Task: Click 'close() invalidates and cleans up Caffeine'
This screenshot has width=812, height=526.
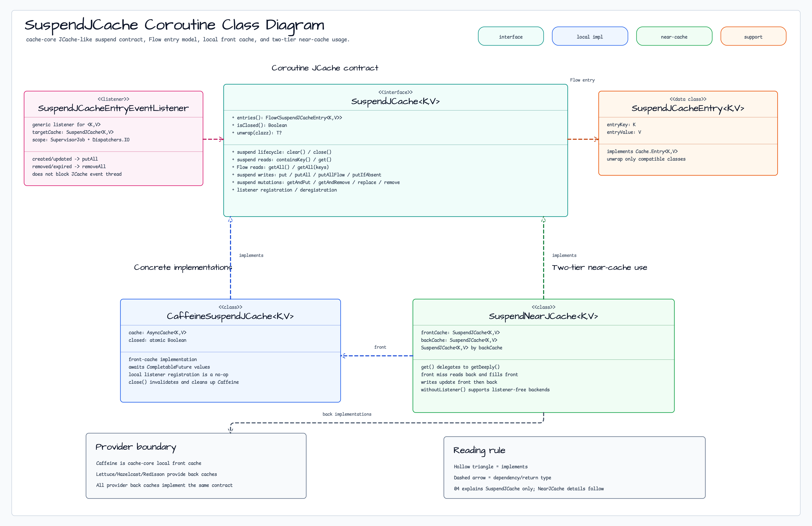Action: [184, 382]
